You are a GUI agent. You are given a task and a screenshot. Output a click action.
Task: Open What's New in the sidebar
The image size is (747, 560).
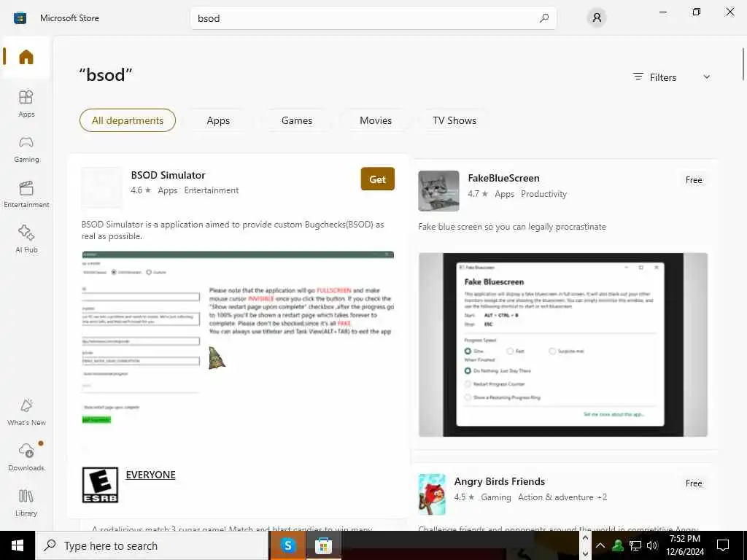[x=26, y=412]
